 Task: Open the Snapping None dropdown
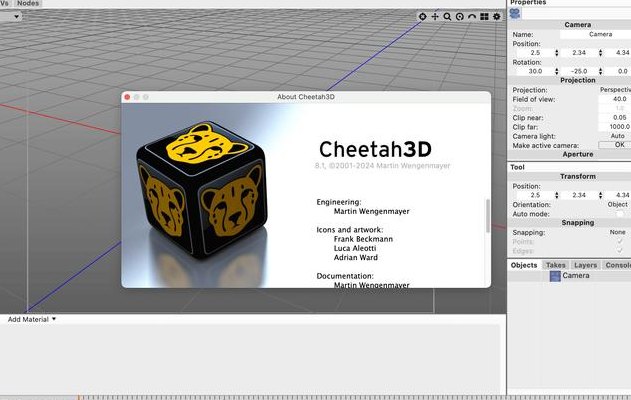(x=617, y=232)
